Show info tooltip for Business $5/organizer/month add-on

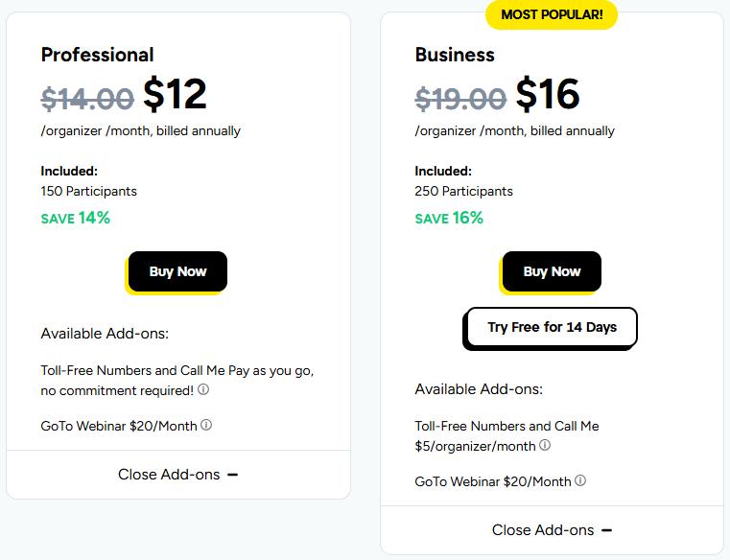[x=545, y=446]
